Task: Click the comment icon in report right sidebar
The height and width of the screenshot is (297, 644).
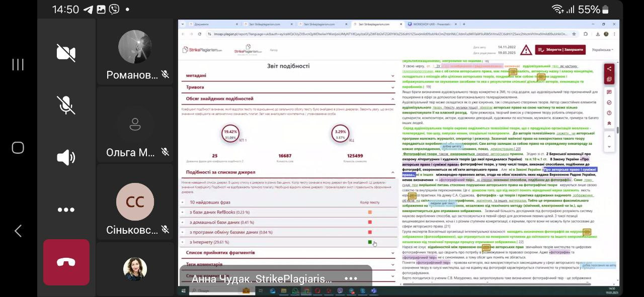Action: (x=609, y=92)
